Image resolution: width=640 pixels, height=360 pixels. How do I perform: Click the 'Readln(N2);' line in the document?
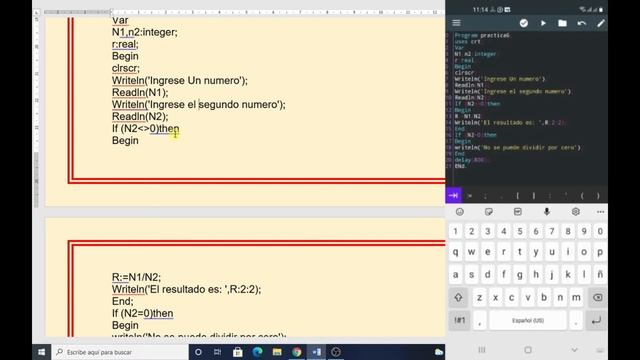(140, 116)
